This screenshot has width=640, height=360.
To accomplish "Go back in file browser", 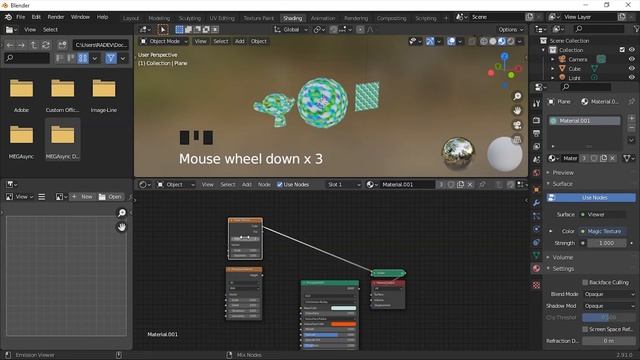I will (x=10, y=45).
